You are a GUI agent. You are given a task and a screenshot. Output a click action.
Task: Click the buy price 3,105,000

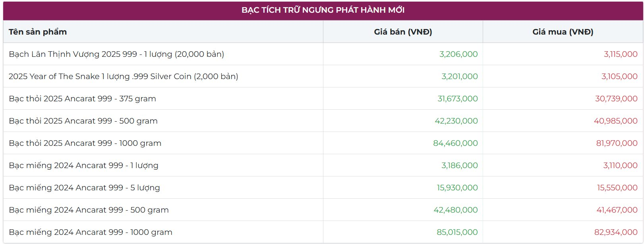619,76
